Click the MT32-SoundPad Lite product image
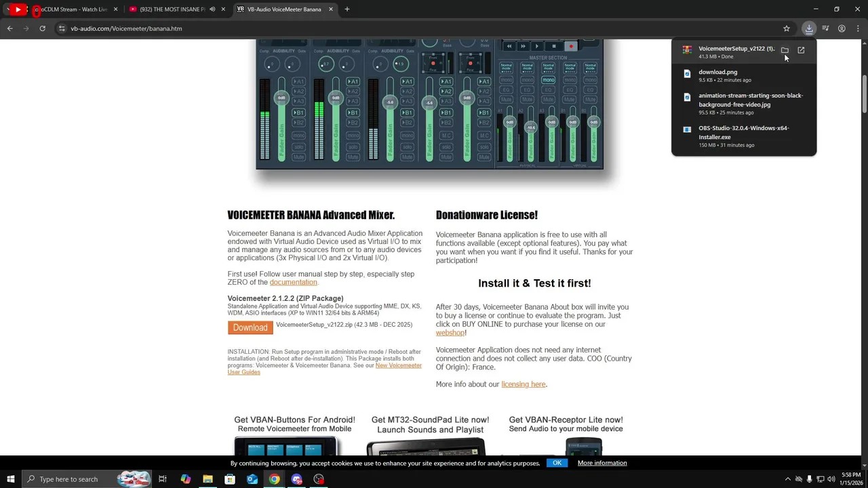This screenshot has width=868, height=488. point(426,447)
